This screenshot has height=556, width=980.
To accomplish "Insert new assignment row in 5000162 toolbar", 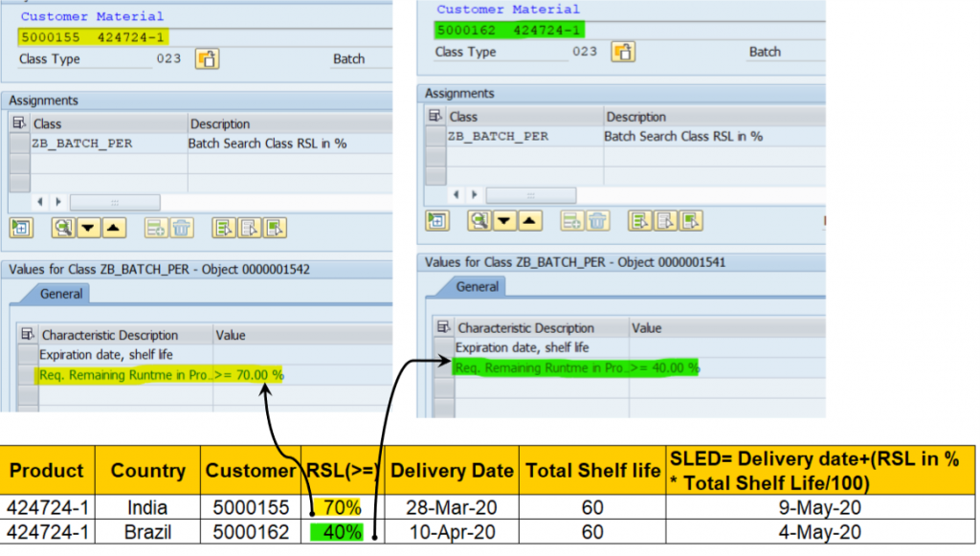I will coord(572,220).
